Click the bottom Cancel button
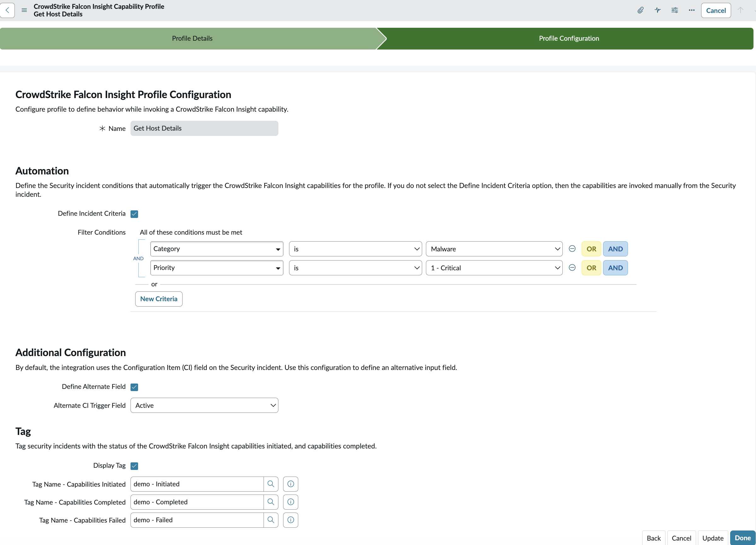The image size is (756, 545). click(681, 538)
